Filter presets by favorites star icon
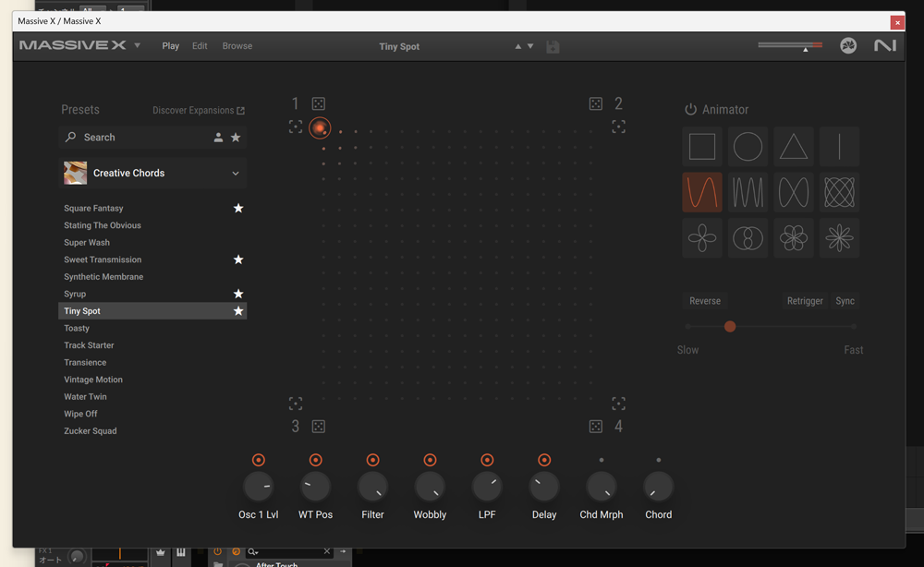Viewport: 924px width, 567px height. (x=236, y=138)
